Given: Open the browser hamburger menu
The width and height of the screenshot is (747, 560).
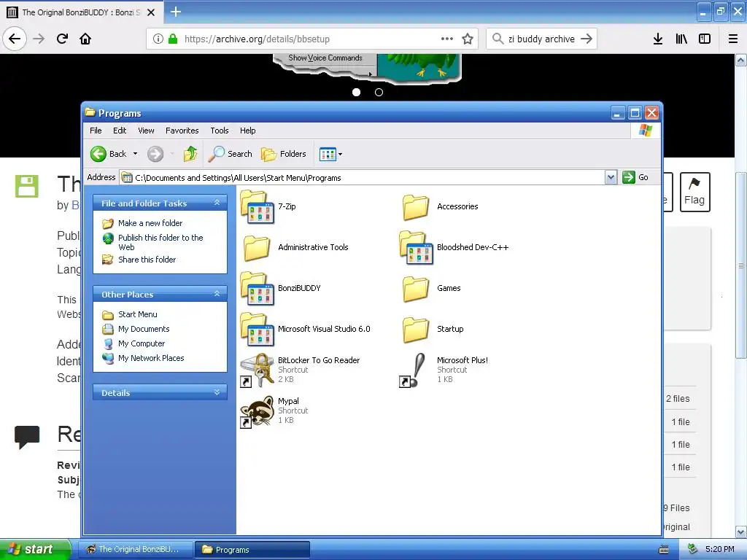Looking at the screenshot, I should [x=733, y=39].
